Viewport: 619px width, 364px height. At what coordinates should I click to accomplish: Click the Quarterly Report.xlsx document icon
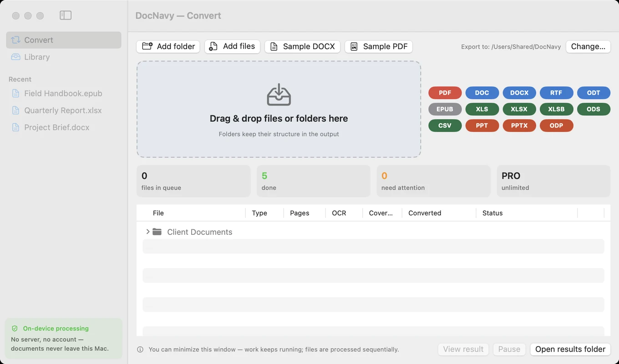[15, 111]
